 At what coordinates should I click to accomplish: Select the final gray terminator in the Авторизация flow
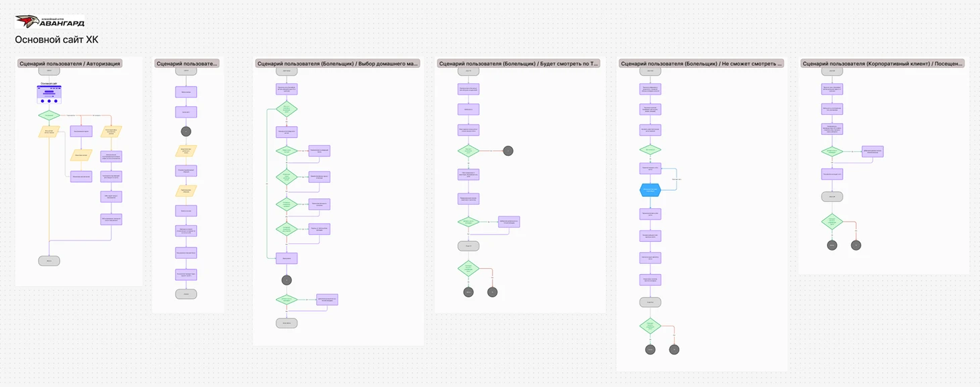49,261
